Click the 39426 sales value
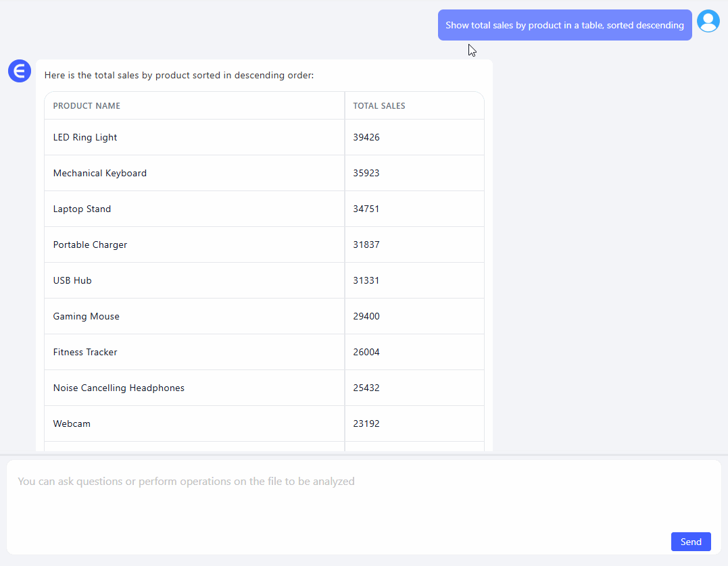This screenshot has height=566, width=728. point(366,137)
